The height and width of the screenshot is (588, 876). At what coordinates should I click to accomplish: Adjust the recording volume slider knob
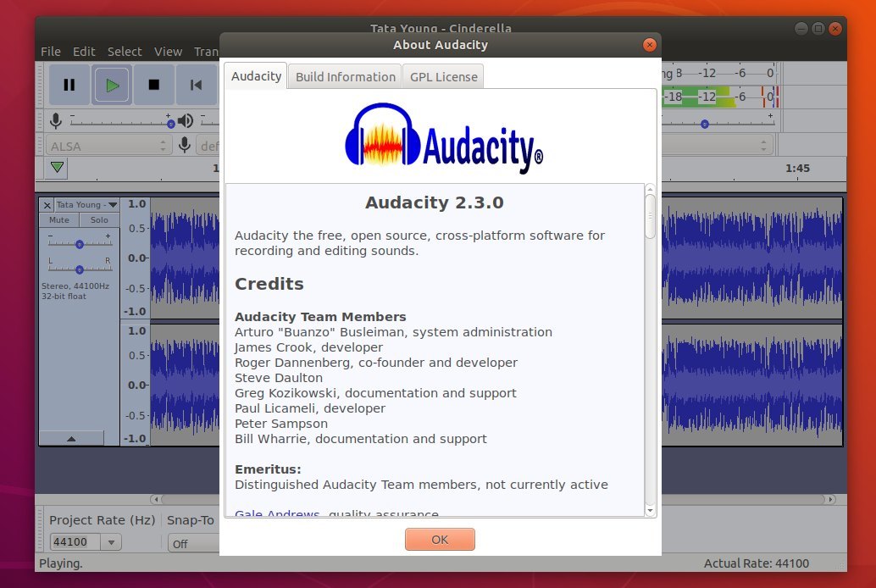(170, 124)
